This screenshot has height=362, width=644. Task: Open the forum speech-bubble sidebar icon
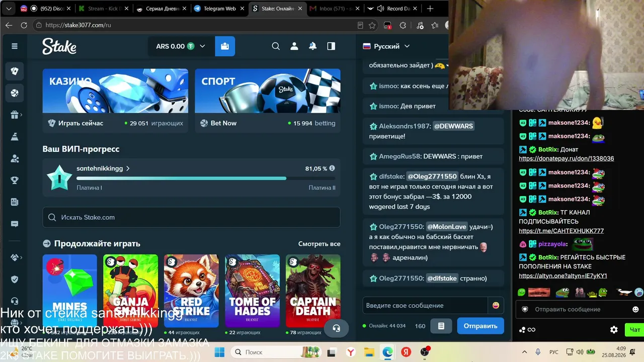click(15, 224)
